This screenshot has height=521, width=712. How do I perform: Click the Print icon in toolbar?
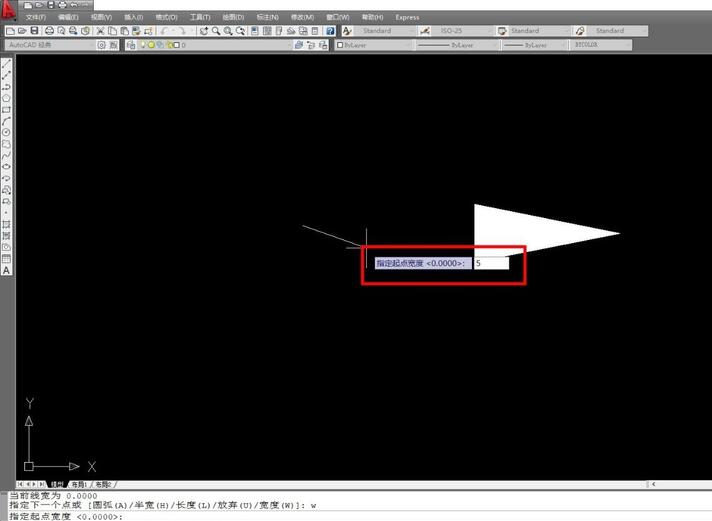point(49,31)
